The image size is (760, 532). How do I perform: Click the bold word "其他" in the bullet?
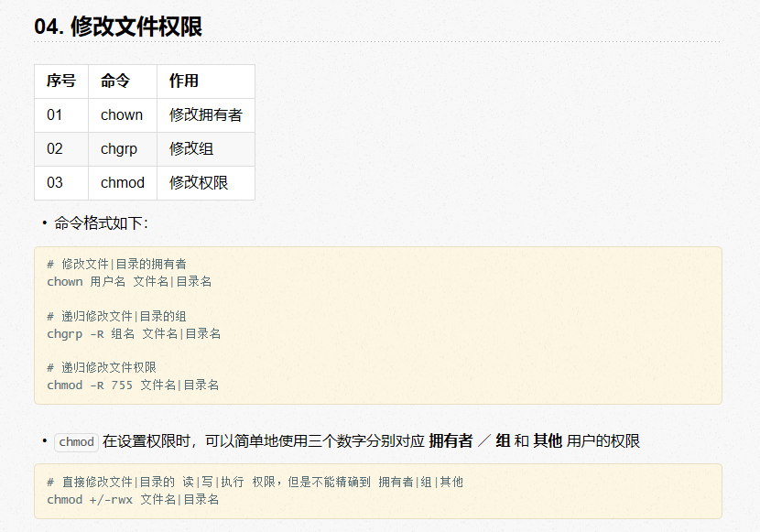[548, 441]
